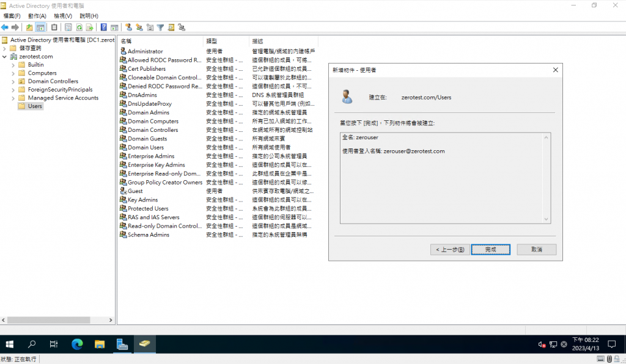Click the network tray icon
Image resolution: width=626 pixels, height=364 pixels.
pyautogui.click(x=553, y=344)
